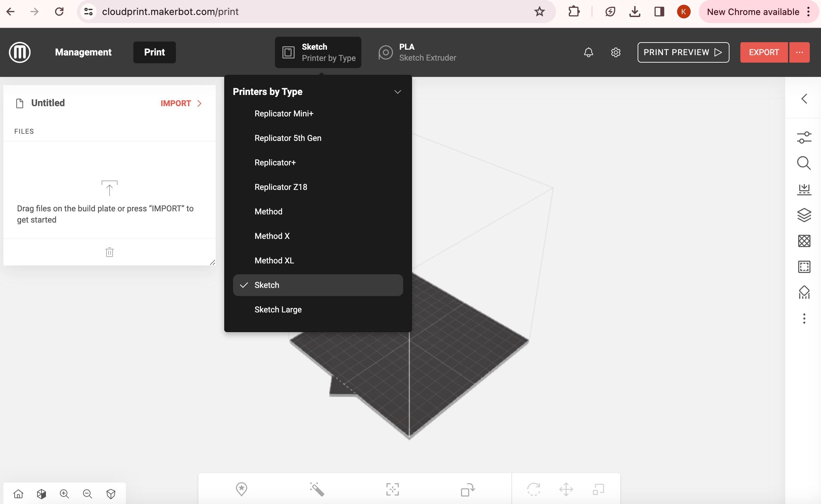Open Chrome downloads icon
Image resolution: width=821 pixels, height=504 pixels.
click(635, 12)
